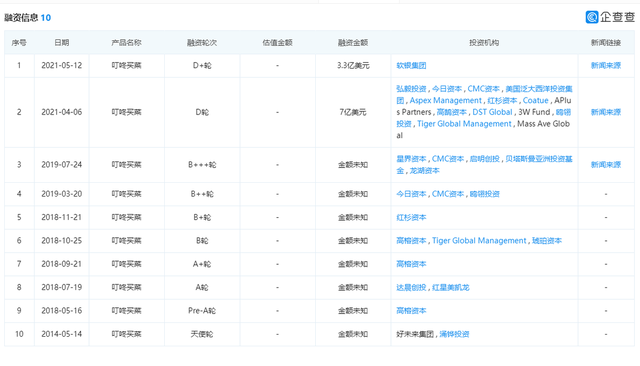This screenshot has height=366, width=640.
Task: Click the 估值金额 column header
Action: [278, 42]
